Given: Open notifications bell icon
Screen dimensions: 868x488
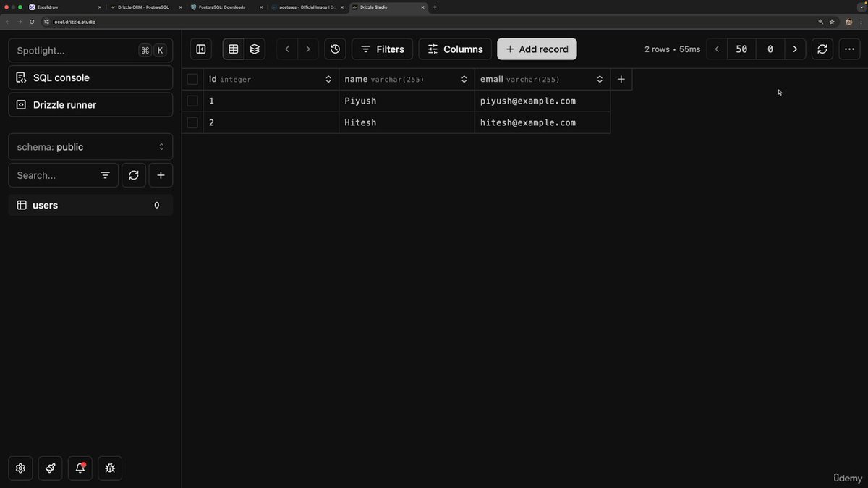Looking at the screenshot, I should click(x=80, y=468).
